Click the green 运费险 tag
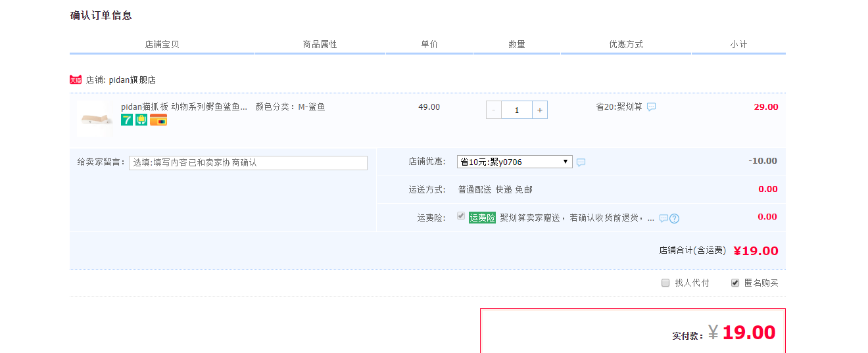 (482, 218)
